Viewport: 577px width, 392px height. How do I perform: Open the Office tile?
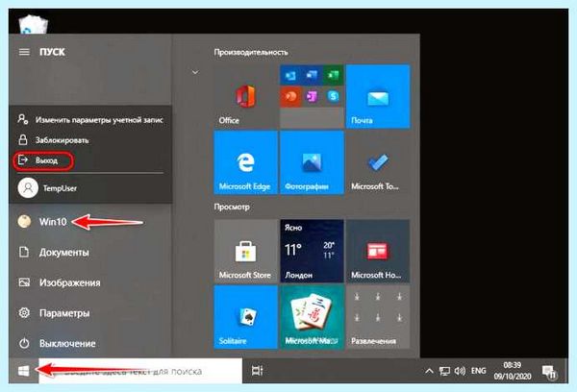(x=245, y=97)
